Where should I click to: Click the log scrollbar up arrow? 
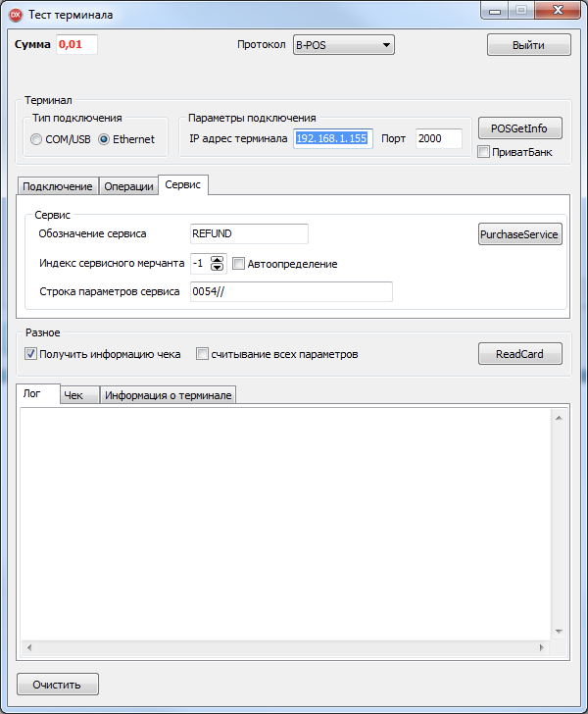[559, 418]
